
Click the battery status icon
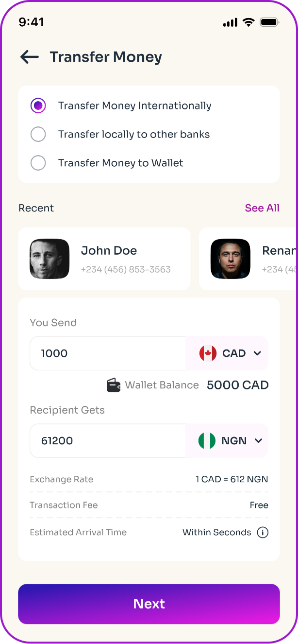(269, 22)
